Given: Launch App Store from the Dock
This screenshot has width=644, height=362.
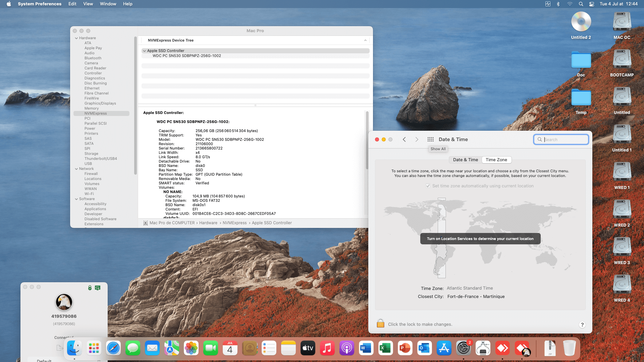Looking at the screenshot, I should [444, 348].
